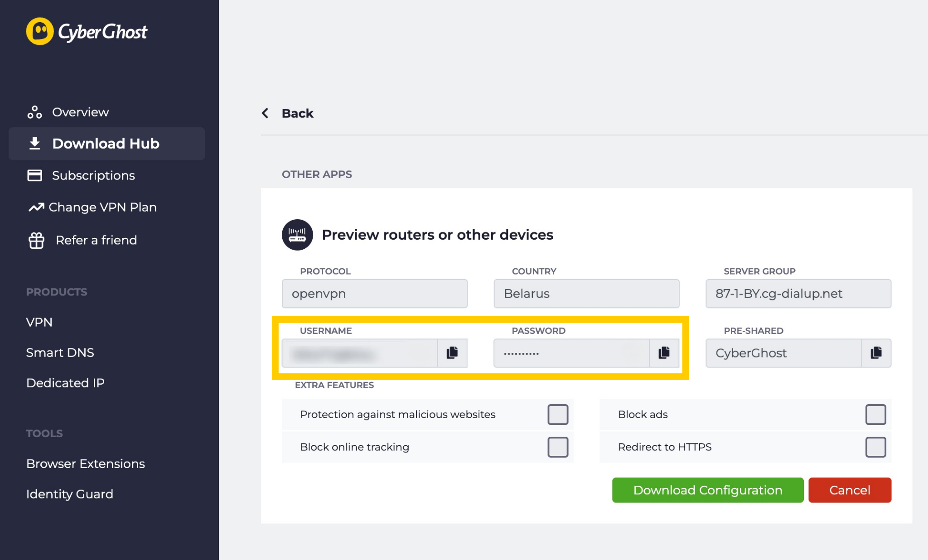This screenshot has width=928, height=560.
Task: Click the PRE-SHARED field label
Action: (x=754, y=331)
